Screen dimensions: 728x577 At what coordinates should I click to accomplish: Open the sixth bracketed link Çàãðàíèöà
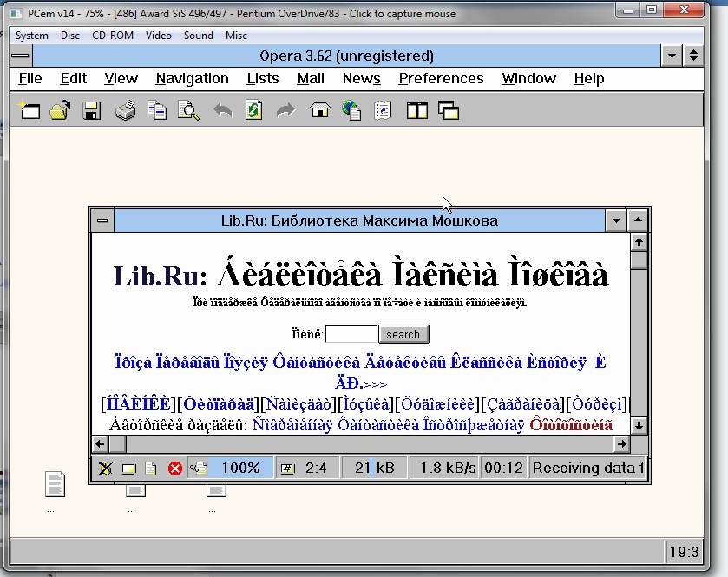click(524, 403)
